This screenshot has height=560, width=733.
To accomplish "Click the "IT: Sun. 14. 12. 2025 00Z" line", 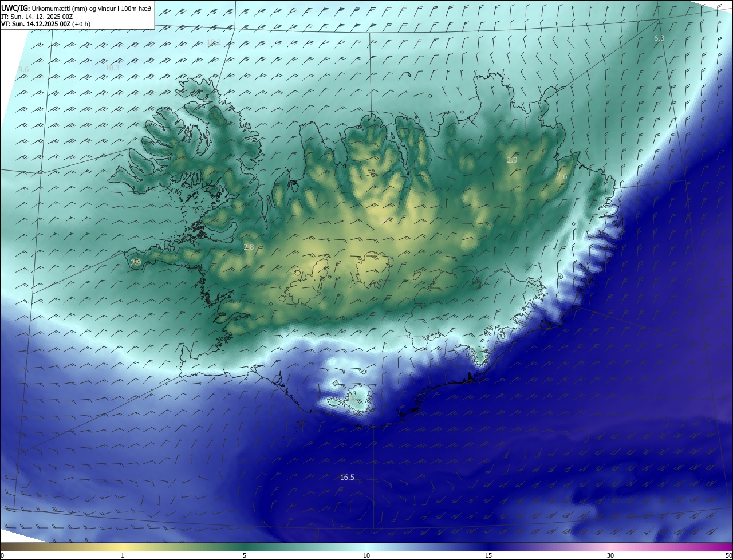I will [37, 17].
